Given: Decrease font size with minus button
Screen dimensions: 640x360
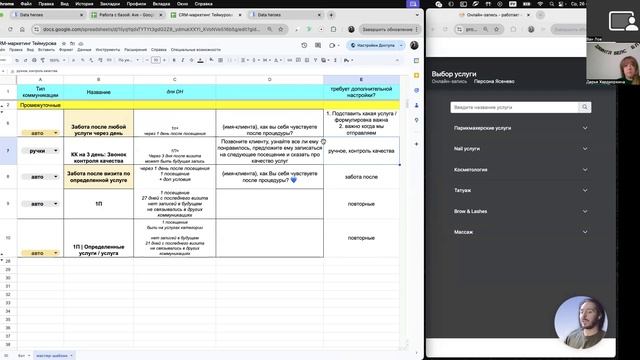Looking at the screenshot, I should coord(147,60).
